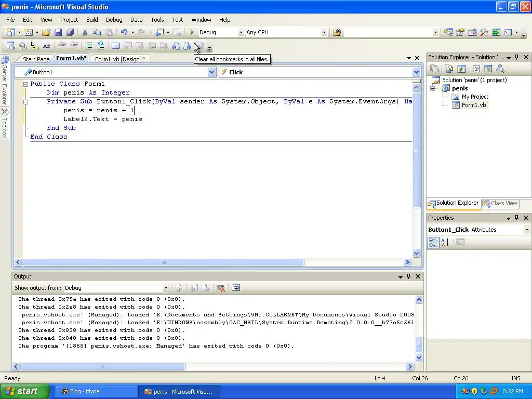Open Show output from Debug dropdown

pyautogui.click(x=166, y=288)
